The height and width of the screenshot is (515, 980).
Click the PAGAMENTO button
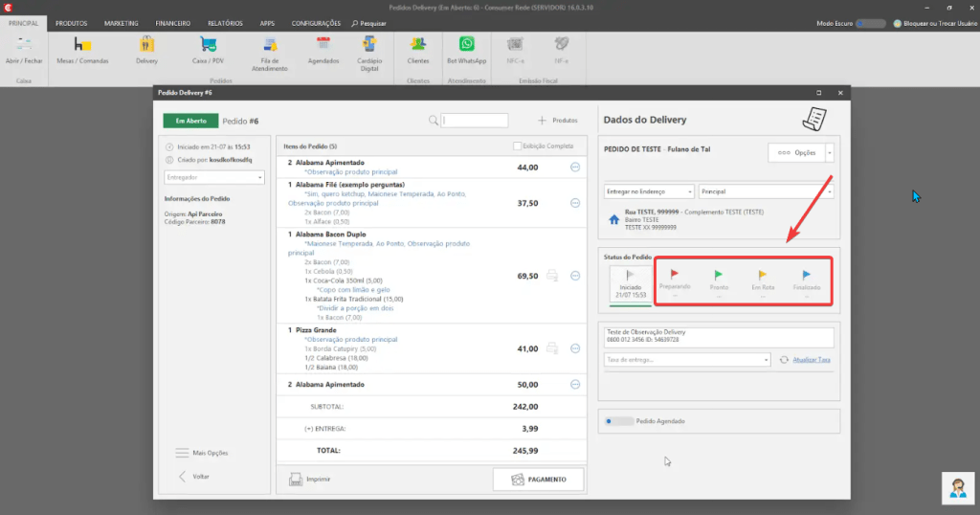[x=538, y=480]
